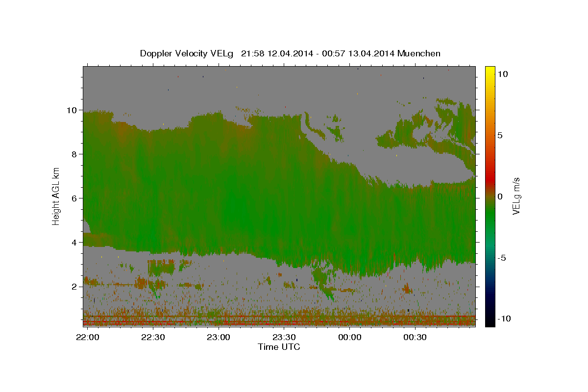Select the '00:00' time axis label
Image resolution: width=588 pixels, height=392 pixels.
tap(350, 338)
